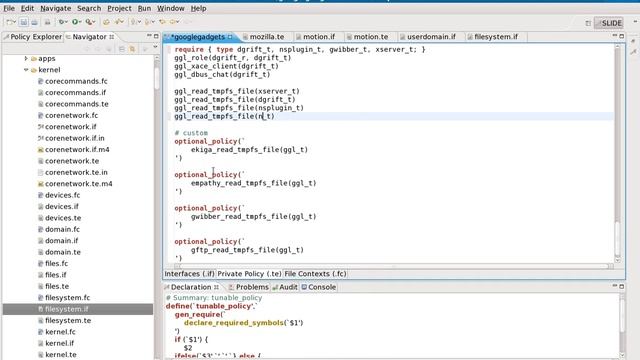Click the editor's horizontal scrollbar

(x=394, y=266)
